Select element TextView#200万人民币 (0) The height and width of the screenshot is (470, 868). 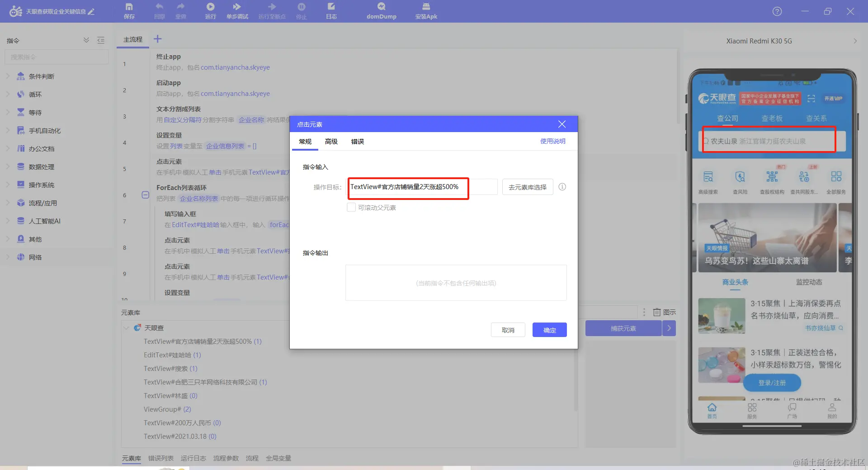point(182,423)
